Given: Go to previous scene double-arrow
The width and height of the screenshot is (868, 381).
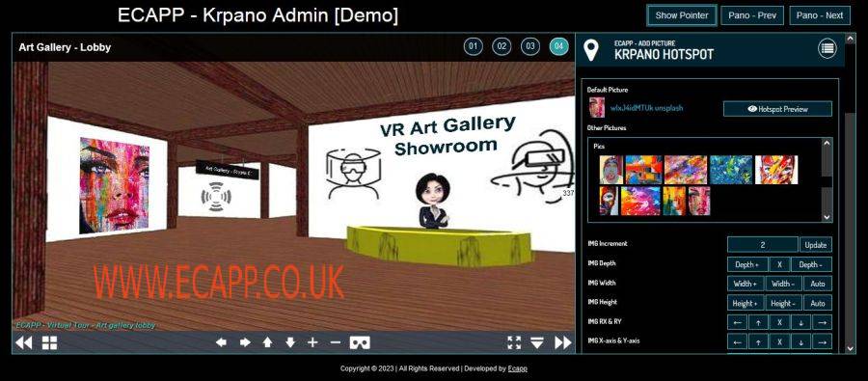Looking at the screenshot, I should point(24,342).
